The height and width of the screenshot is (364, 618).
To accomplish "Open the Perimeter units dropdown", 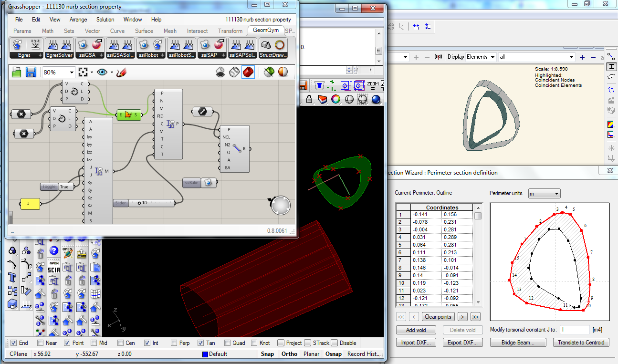I will 543,194.
